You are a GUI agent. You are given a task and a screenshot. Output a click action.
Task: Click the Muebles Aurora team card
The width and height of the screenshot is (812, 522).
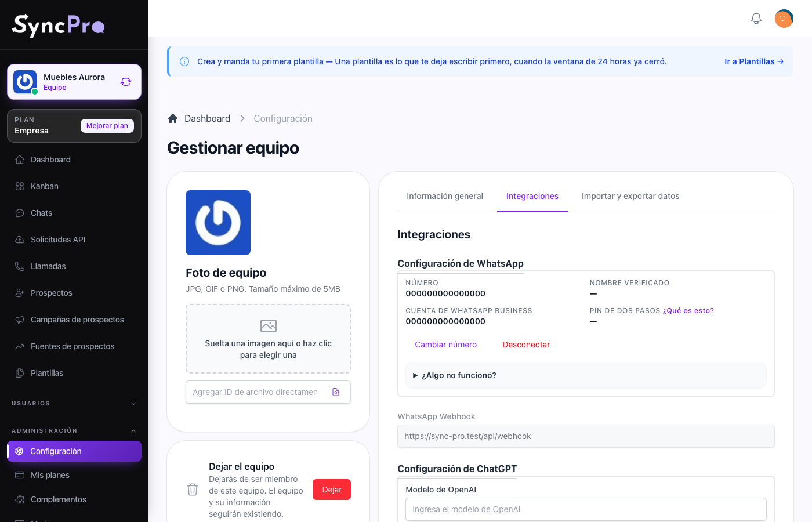pos(74,82)
